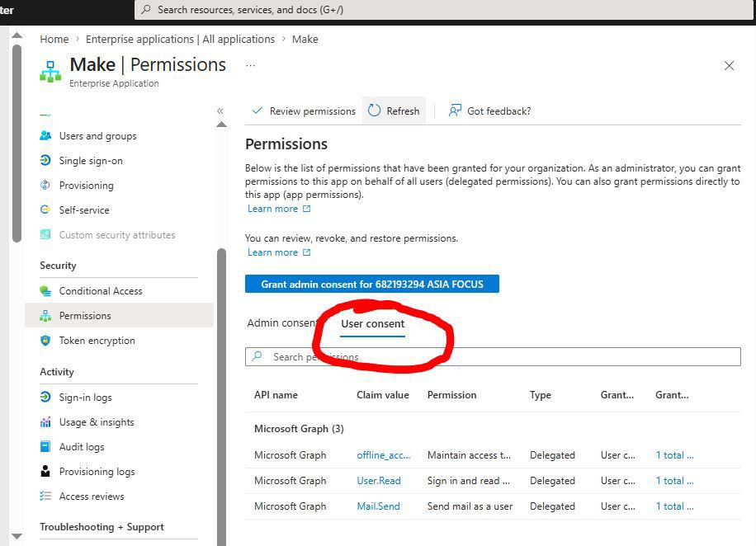Click the Review permissions checkmark icon
Image resolution: width=756 pixels, height=546 pixels.
[x=258, y=111]
